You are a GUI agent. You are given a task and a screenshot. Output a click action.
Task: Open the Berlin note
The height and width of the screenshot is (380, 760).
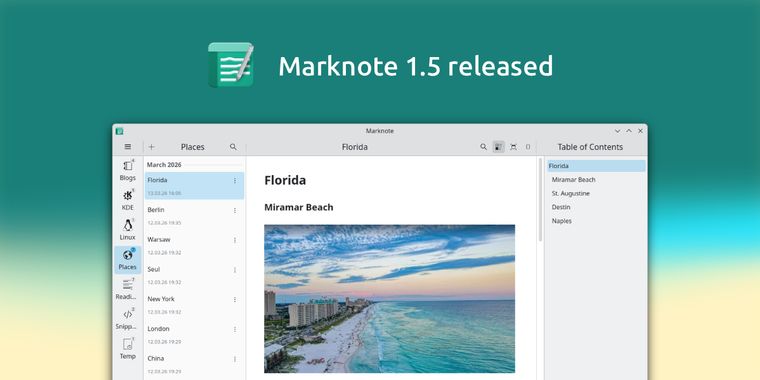194,216
